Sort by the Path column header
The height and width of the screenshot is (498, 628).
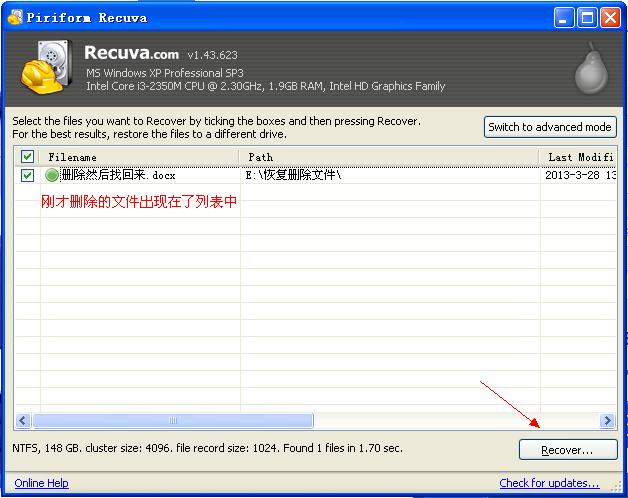click(389, 157)
